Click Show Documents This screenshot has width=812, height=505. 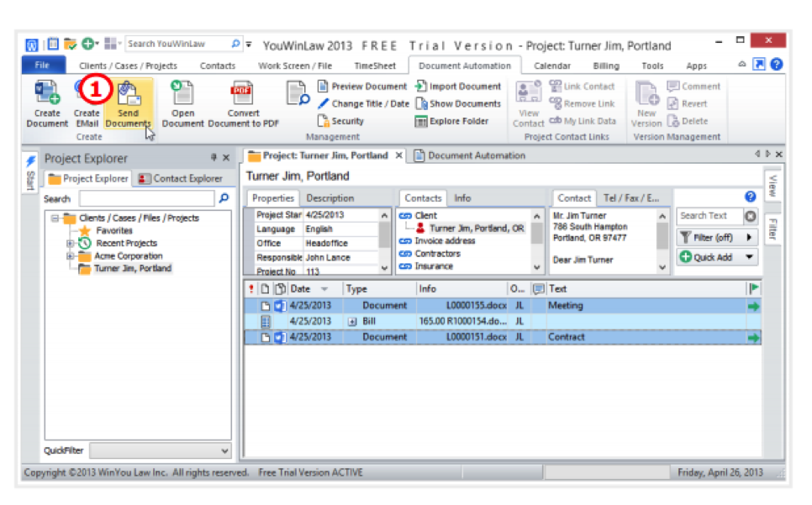458,103
